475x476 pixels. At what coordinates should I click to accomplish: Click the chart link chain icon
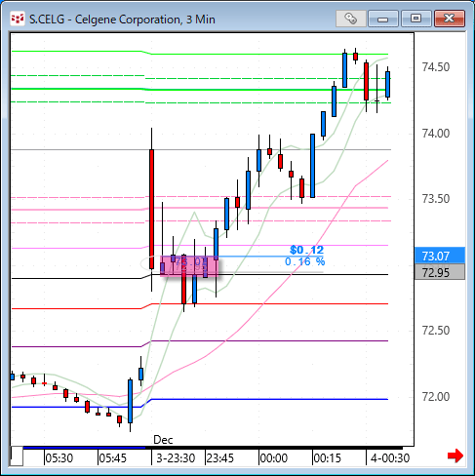click(x=351, y=19)
